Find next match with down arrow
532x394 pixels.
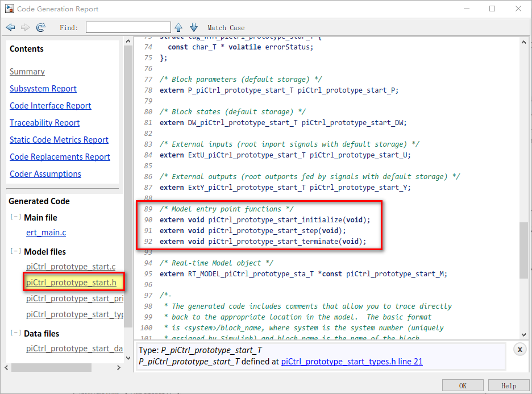pos(194,27)
